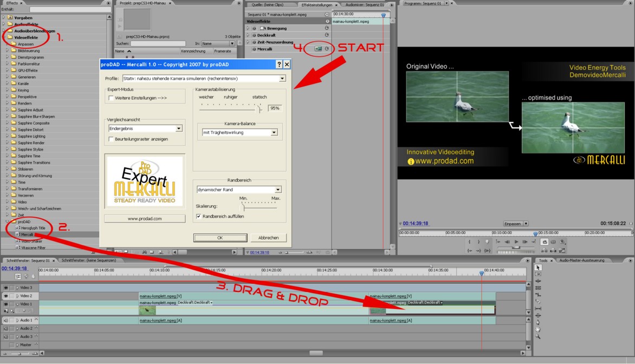635x364 pixels.
Task: Set unnumbered marker in Program monitor
Action: (487, 242)
